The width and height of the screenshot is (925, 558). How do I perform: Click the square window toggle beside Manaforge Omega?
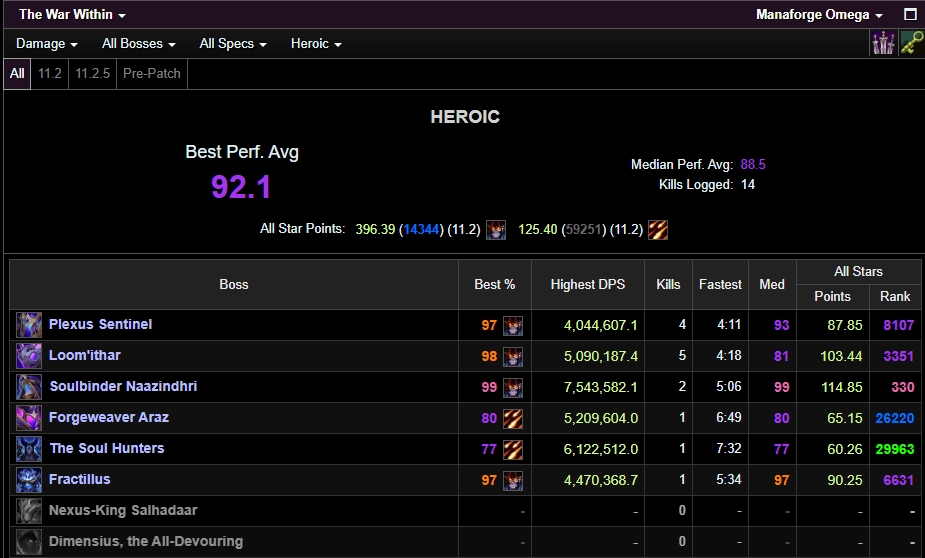coord(910,14)
